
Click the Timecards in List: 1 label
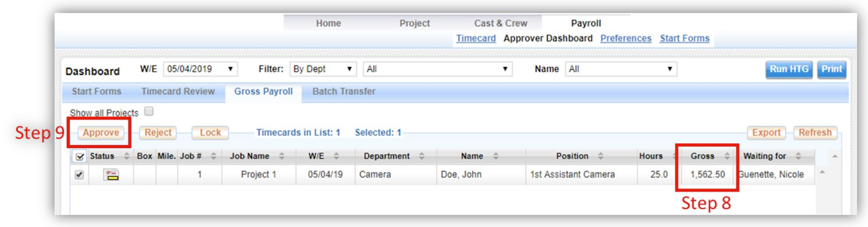click(x=298, y=132)
